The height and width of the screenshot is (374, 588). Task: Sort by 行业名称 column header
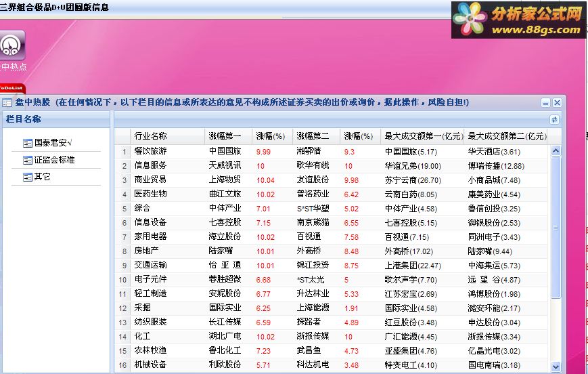[167, 136]
